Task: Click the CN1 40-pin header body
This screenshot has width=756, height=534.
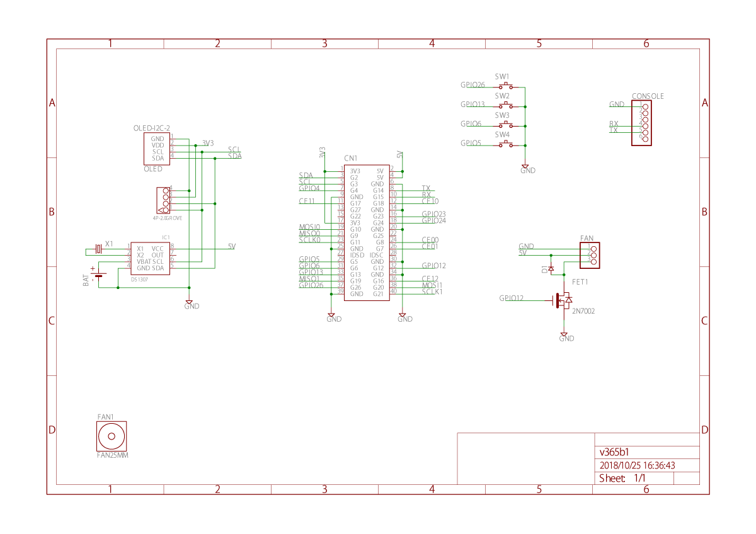Action: [366, 232]
